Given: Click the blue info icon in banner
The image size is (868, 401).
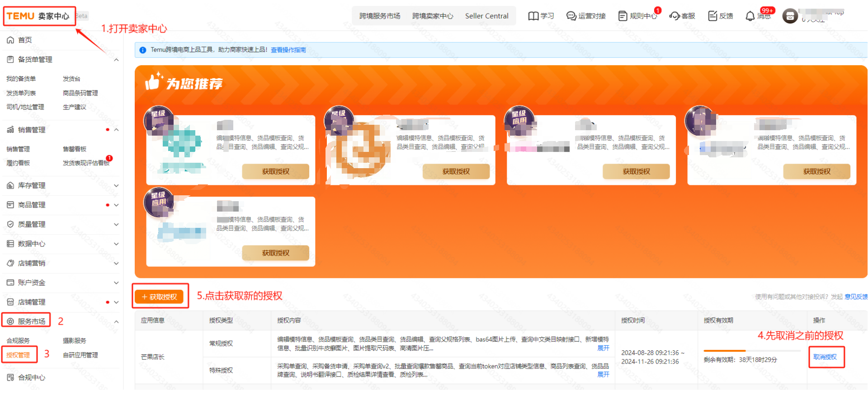Looking at the screenshot, I should (143, 50).
